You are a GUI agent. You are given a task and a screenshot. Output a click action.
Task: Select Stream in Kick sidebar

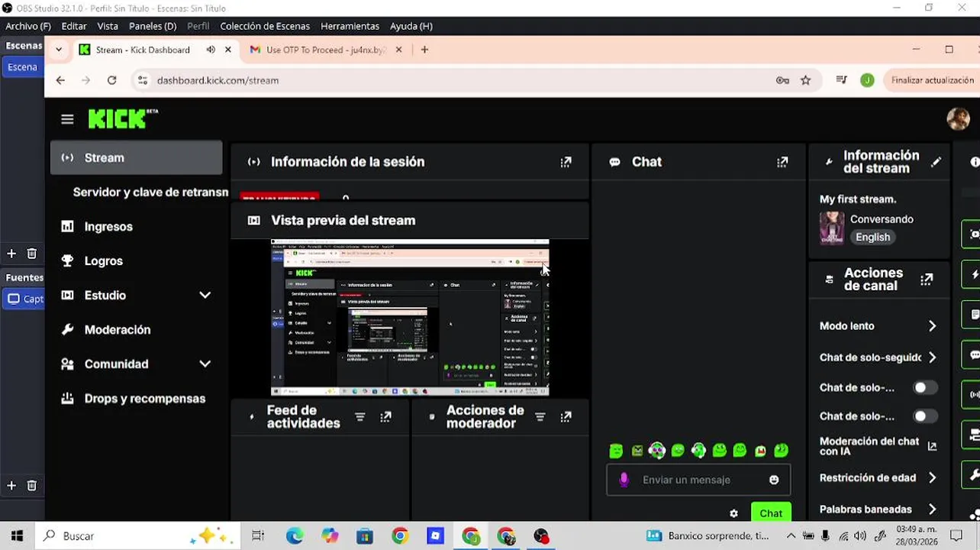point(137,158)
